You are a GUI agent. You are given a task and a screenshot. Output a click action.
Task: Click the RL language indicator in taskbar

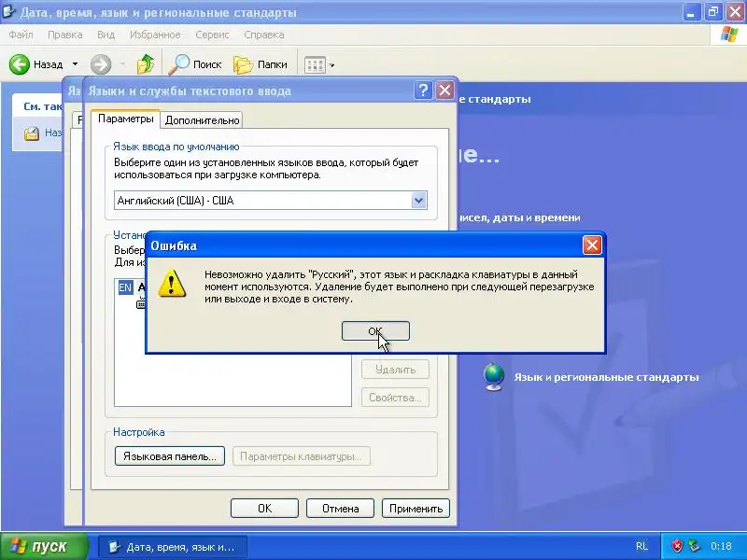(641, 547)
